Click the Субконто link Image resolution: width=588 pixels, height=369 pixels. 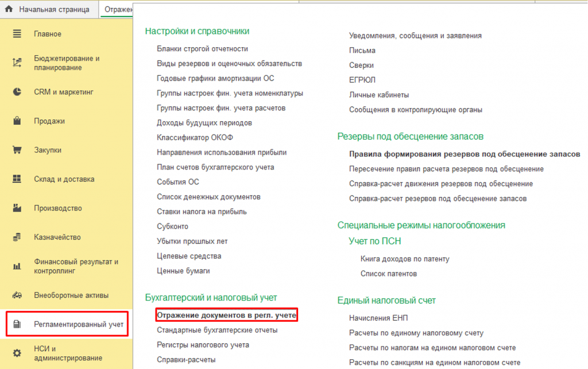(x=172, y=226)
